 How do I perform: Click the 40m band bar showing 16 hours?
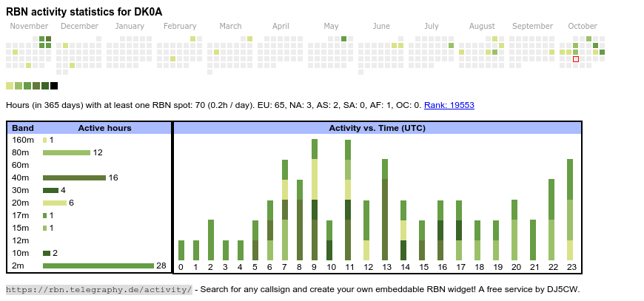[x=74, y=177]
